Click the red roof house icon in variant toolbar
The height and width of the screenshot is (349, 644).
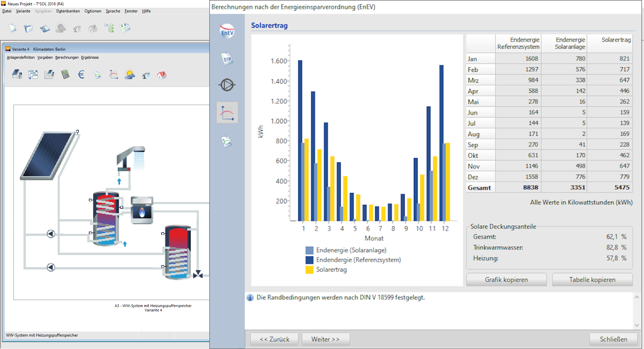[162, 75]
